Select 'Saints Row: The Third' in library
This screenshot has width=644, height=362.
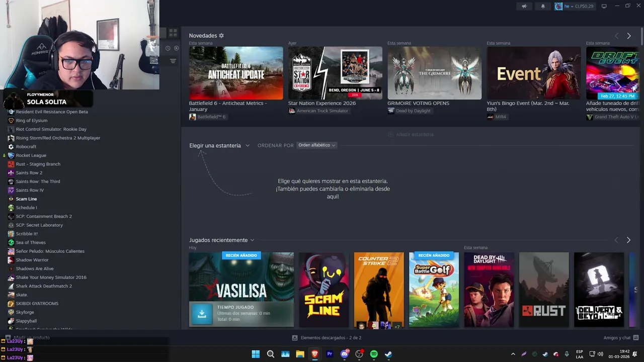38,182
